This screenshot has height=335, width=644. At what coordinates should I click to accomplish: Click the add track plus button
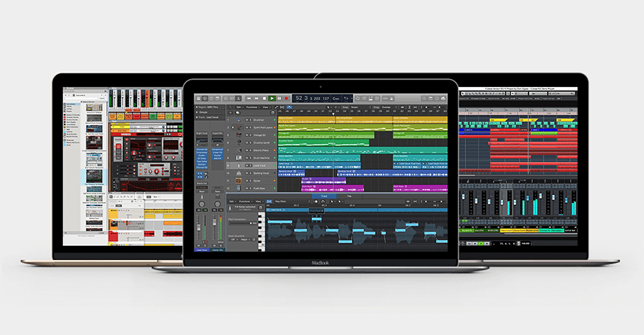231,113
